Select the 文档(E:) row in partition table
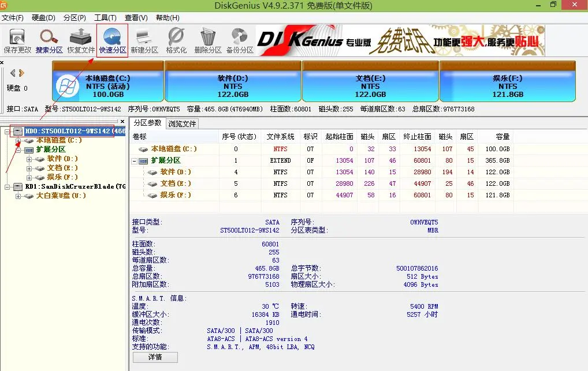The image size is (588, 371). click(x=321, y=183)
